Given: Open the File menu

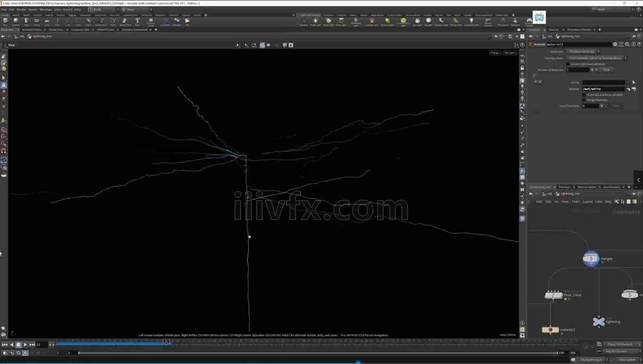Looking at the screenshot, I should click(x=4, y=9).
